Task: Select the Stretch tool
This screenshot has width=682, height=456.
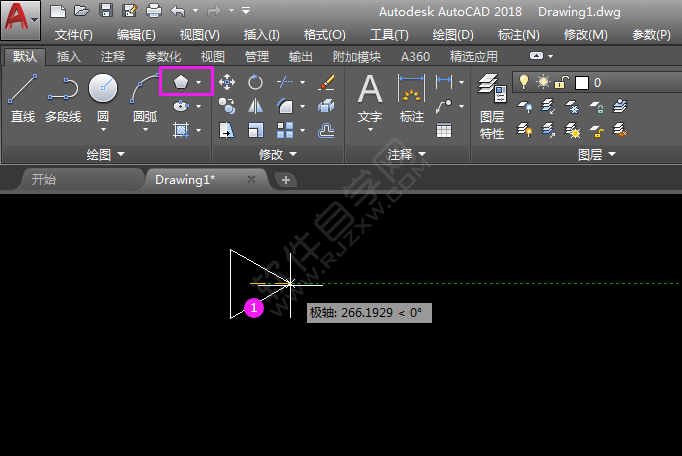Action: [x=227, y=130]
